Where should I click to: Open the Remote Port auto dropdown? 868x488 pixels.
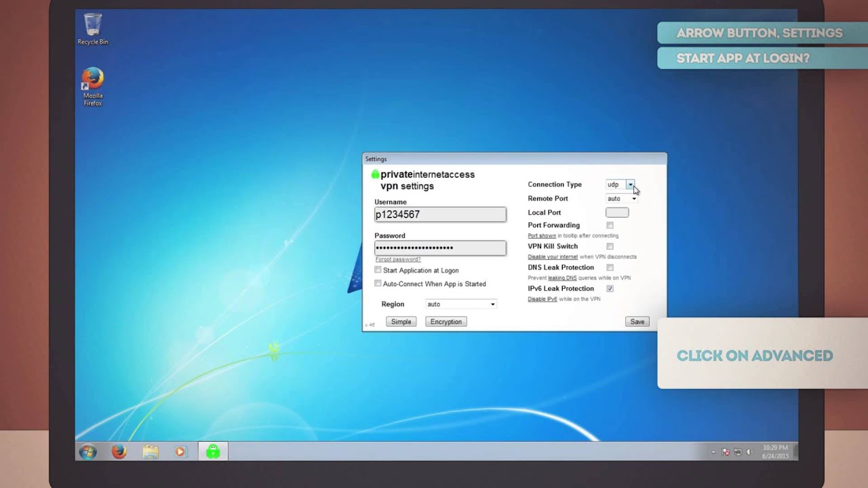pyautogui.click(x=622, y=199)
